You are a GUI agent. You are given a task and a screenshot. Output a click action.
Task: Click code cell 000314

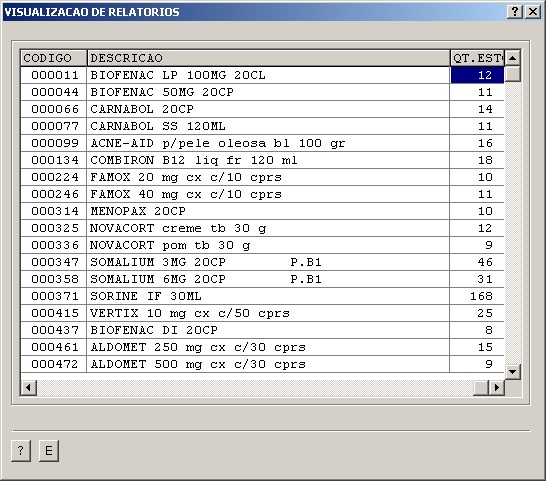pos(54,211)
